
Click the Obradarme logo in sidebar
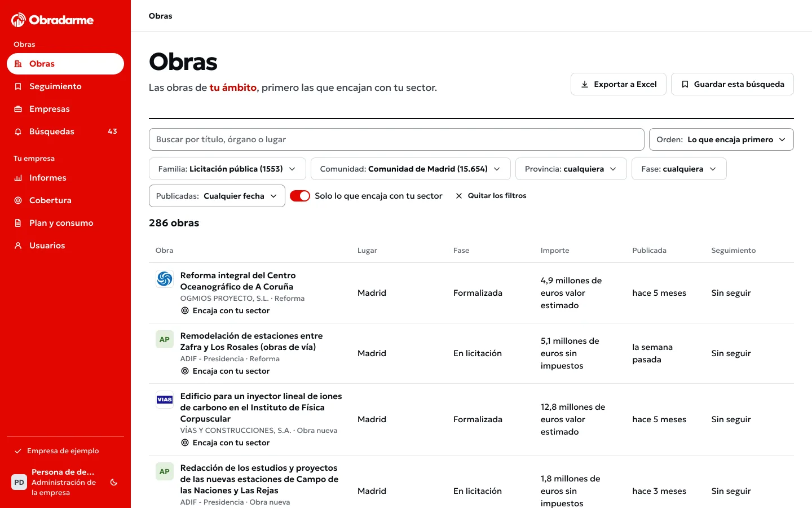[52, 20]
